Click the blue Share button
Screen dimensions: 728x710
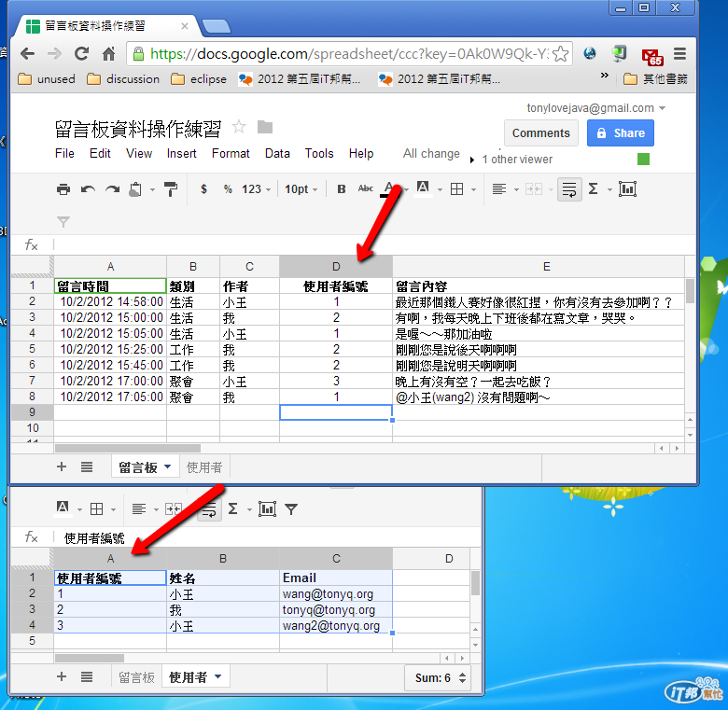tap(621, 133)
